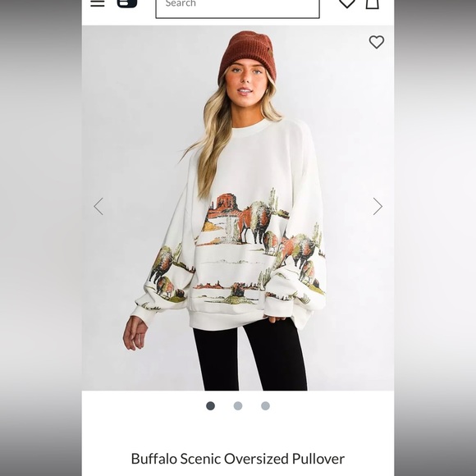This screenshot has height=476, width=476.
Task: Click the store logo icon
Action: click(x=127, y=3)
